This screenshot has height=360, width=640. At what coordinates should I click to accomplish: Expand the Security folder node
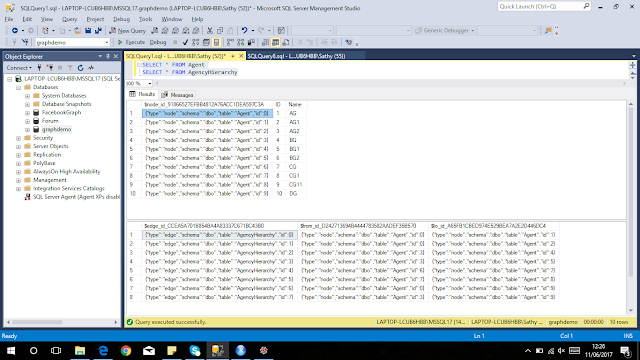tap(18, 138)
